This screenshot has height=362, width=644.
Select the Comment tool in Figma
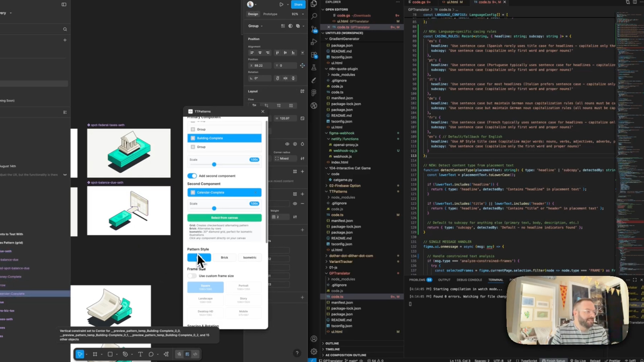151,354
